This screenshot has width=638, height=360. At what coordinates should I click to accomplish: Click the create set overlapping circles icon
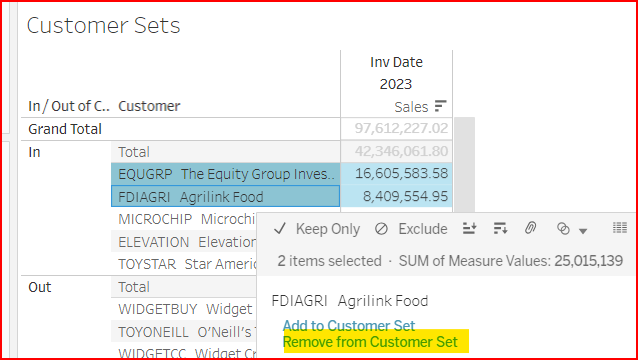click(x=563, y=229)
